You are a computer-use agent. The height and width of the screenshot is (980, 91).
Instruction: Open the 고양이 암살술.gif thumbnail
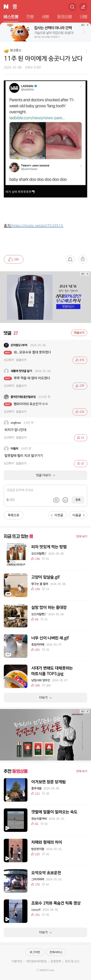tap(16, 585)
